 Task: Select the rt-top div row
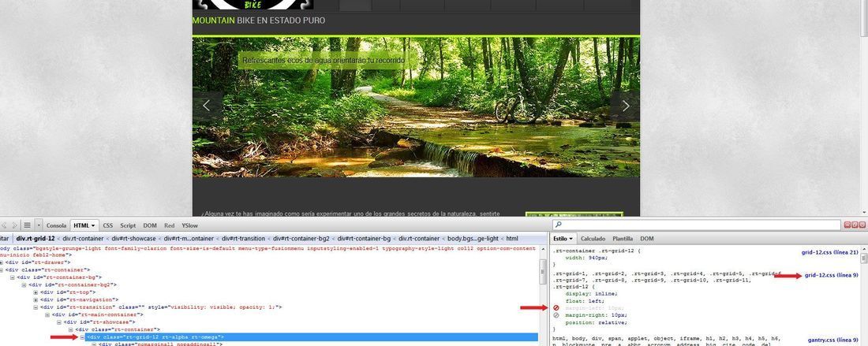pos(68,292)
